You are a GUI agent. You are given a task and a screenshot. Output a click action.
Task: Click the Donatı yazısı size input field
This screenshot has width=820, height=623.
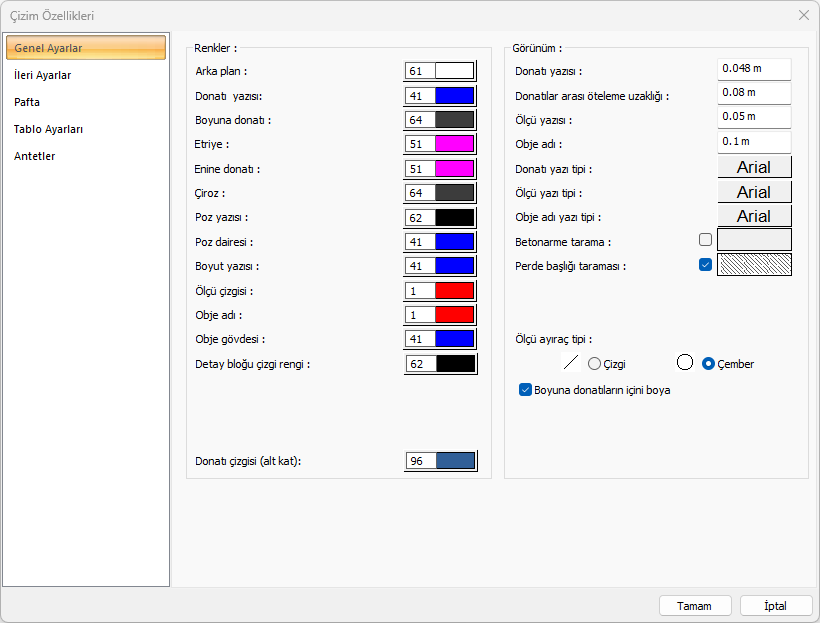(754, 69)
